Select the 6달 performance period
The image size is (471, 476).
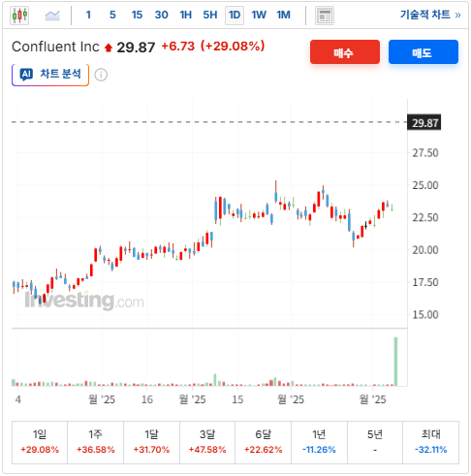(264, 442)
